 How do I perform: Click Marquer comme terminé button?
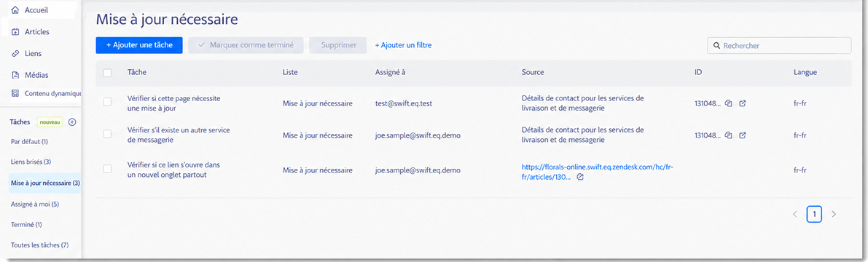click(x=246, y=45)
